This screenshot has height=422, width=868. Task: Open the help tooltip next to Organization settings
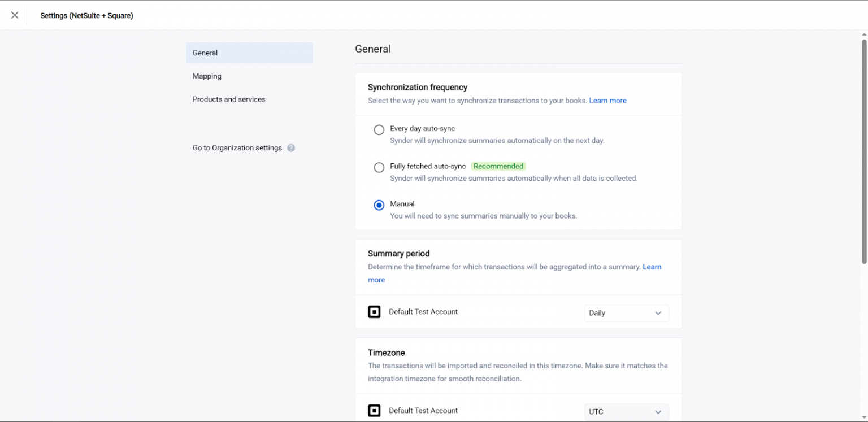click(291, 147)
